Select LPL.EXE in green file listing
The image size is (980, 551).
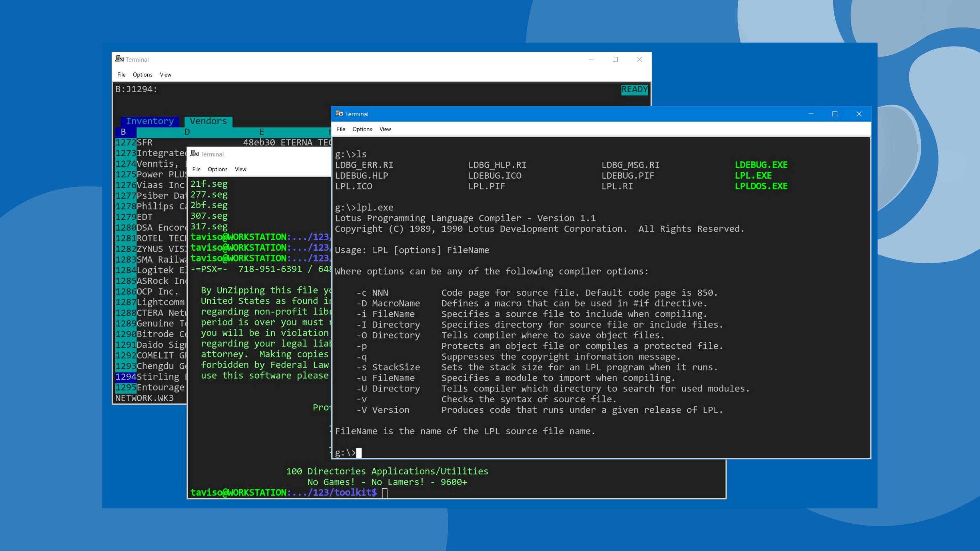click(753, 175)
